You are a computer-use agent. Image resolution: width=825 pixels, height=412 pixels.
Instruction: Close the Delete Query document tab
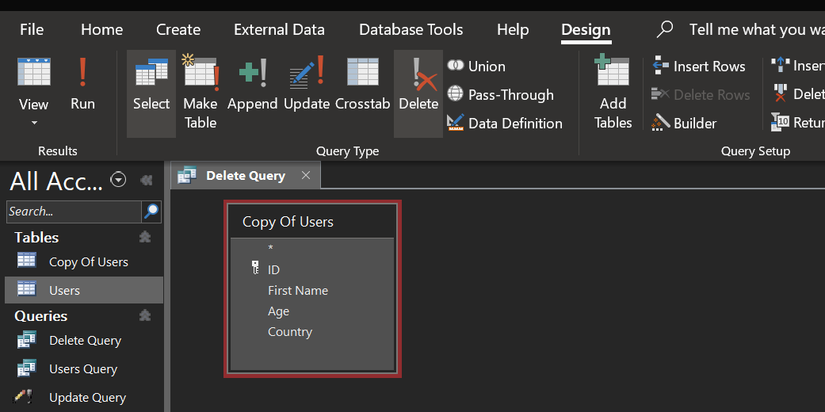point(306,176)
